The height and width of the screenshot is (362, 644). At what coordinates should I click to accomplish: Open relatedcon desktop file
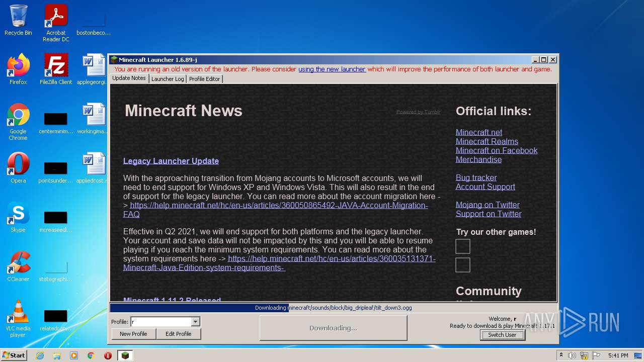56,320
